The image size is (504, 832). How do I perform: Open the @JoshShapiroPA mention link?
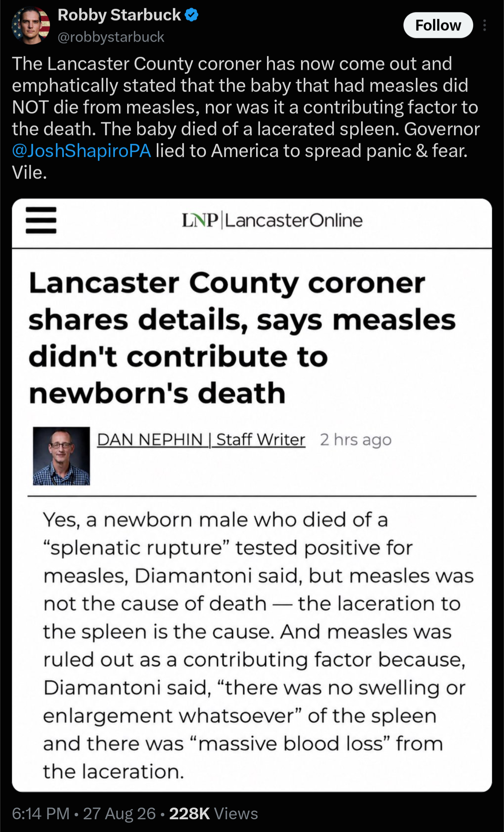[x=81, y=151]
